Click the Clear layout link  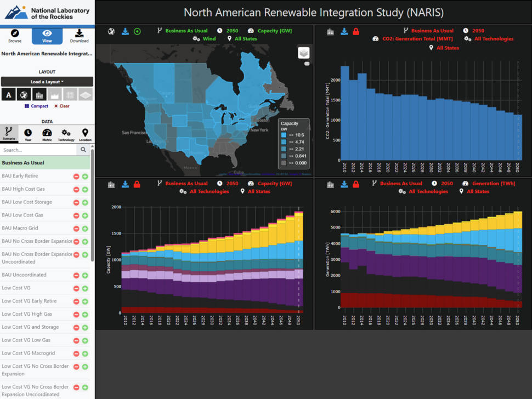pyautogui.click(x=62, y=106)
